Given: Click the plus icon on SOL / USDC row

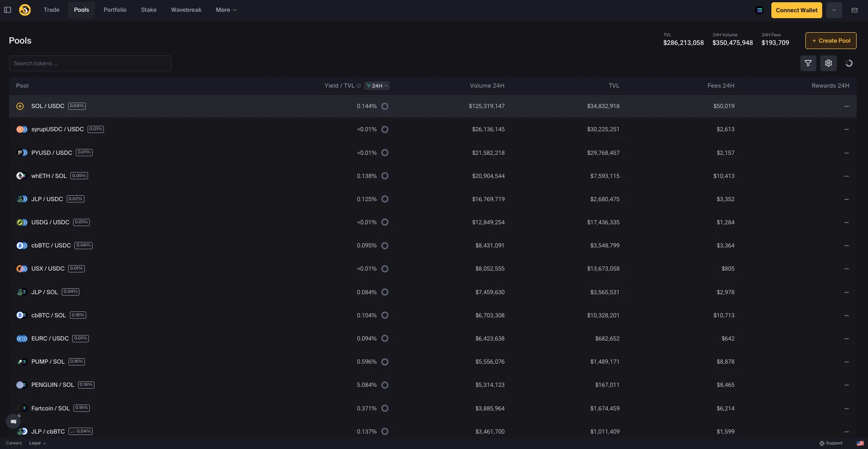Looking at the screenshot, I should (20, 106).
